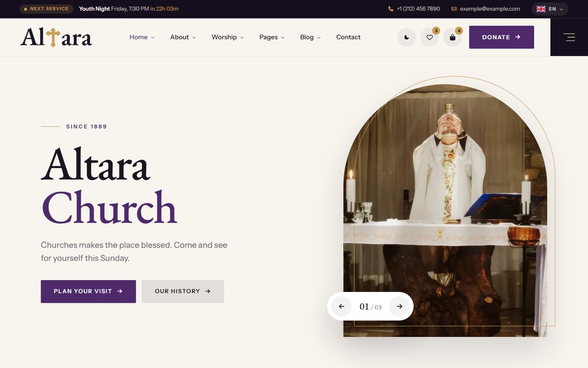Navigate to the Contact page

[x=348, y=37]
